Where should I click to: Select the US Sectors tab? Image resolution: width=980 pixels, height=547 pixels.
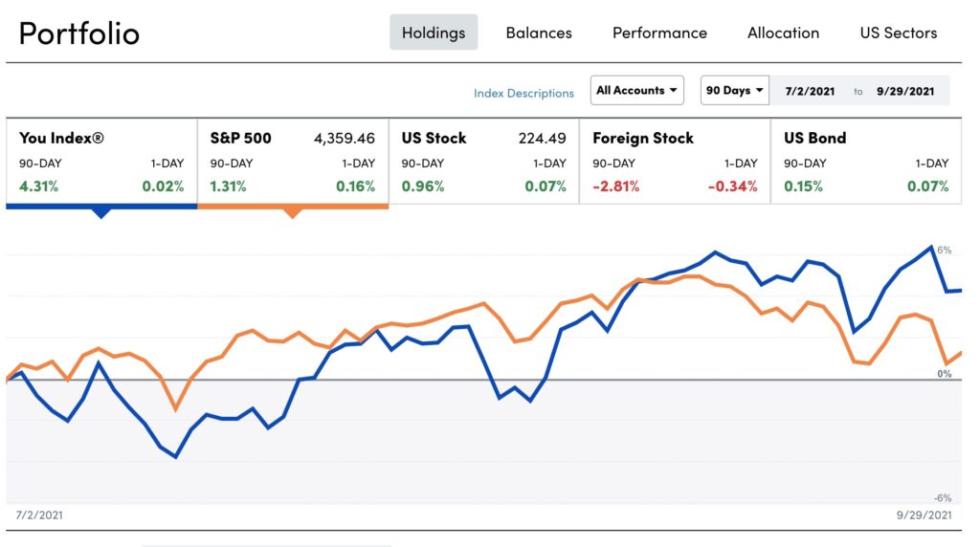click(898, 33)
